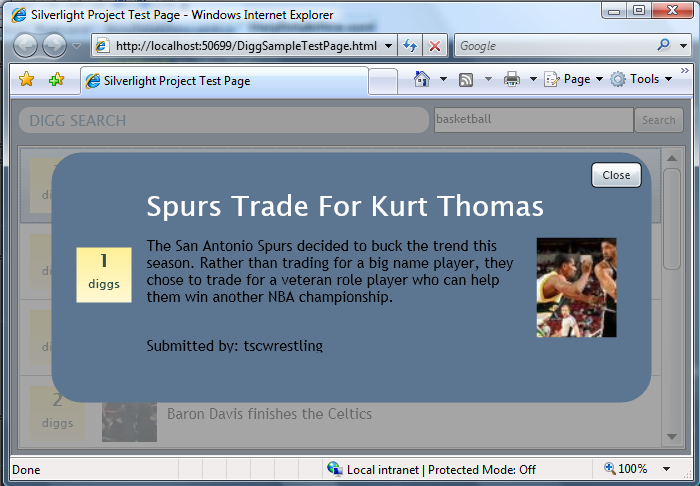700x486 pixels.
Task: Click Baron Davis finishes the Celtics story
Action: (x=269, y=414)
